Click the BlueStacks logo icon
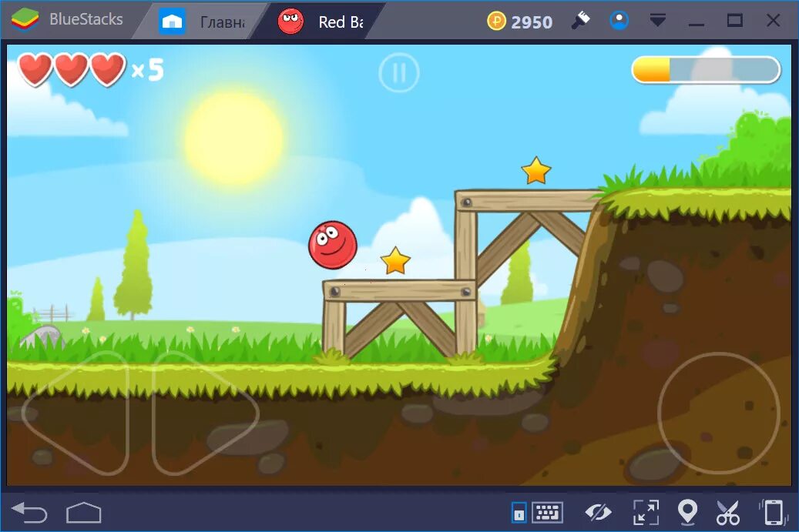 tap(25, 20)
